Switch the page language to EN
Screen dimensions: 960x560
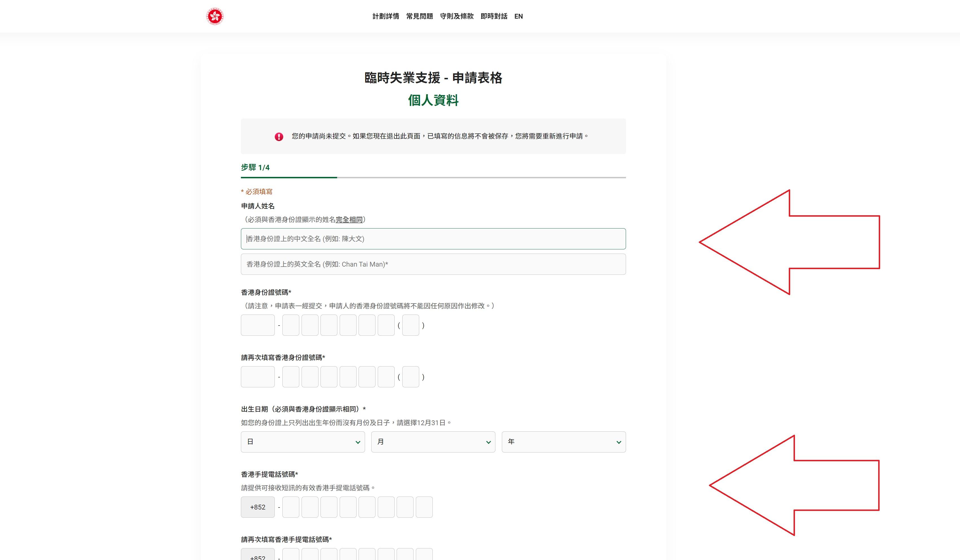point(519,16)
